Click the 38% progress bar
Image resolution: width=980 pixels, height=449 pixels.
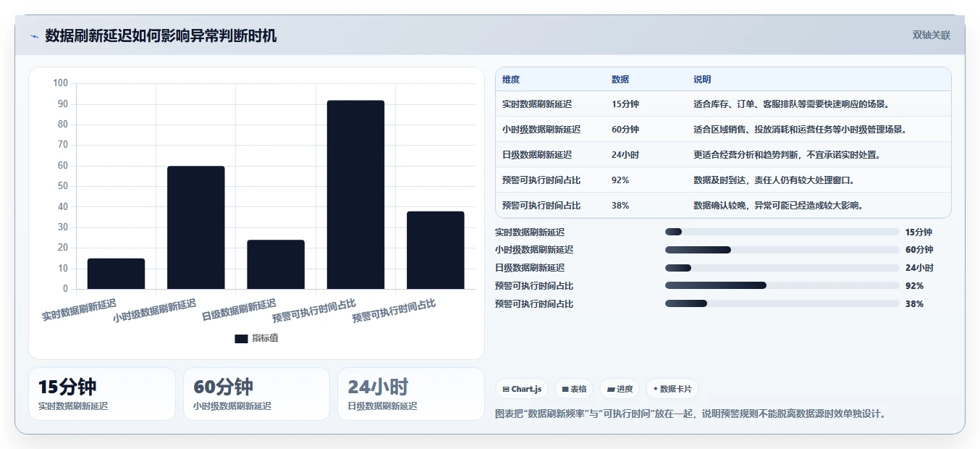tap(782, 304)
